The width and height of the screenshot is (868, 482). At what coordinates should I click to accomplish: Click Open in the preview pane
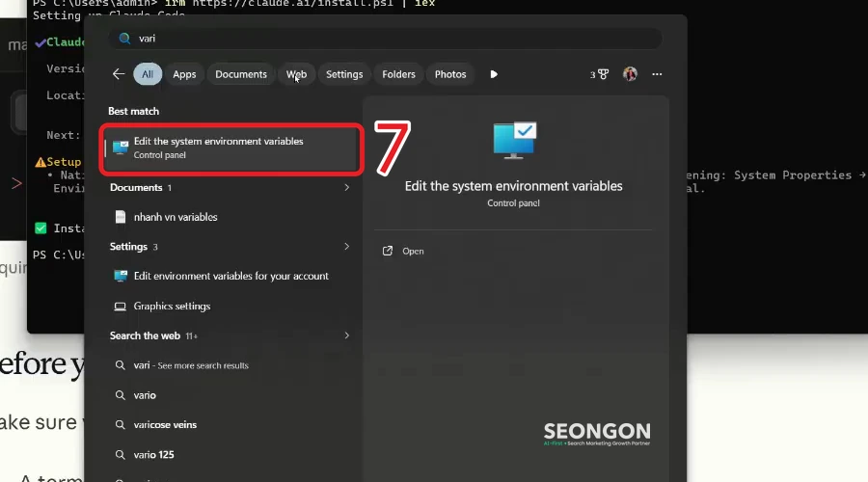pyautogui.click(x=413, y=252)
